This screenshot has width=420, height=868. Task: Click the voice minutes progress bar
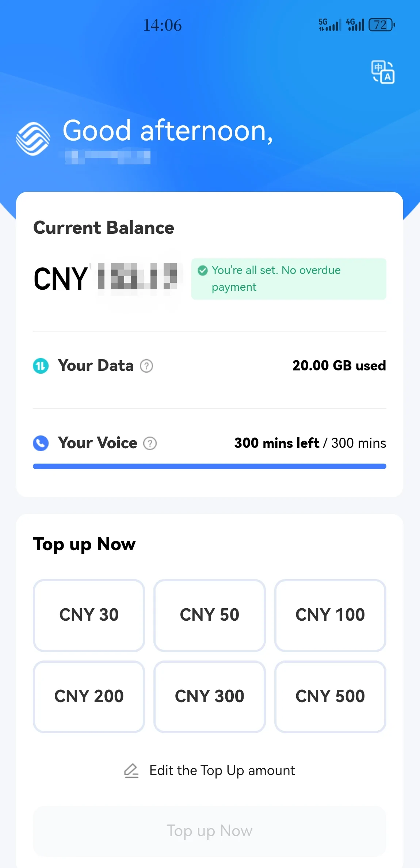[x=209, y=466]
